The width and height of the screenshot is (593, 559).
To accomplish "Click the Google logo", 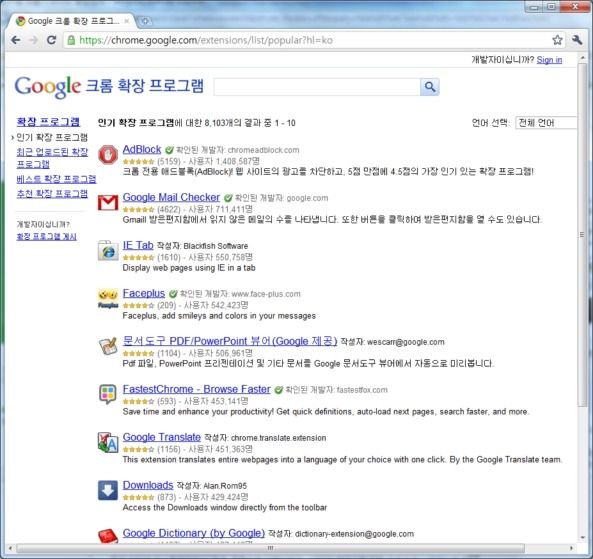I will coord(48,87).
